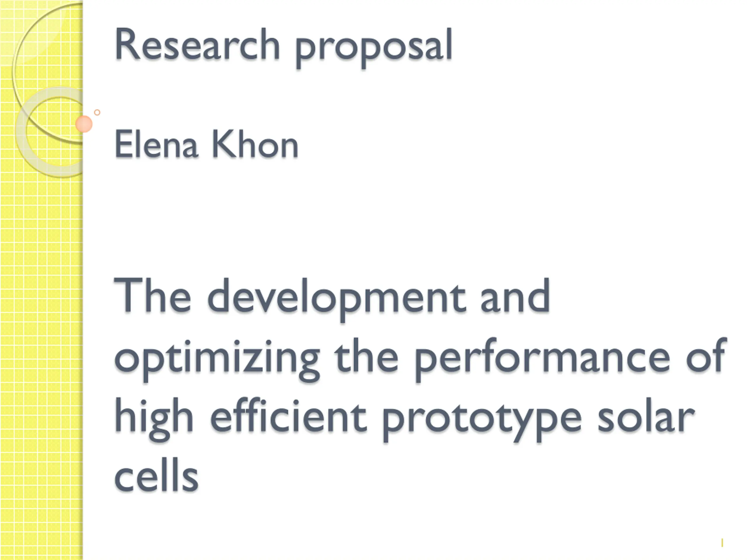Click the large thin arc circle at the sidebar top
The height and width of the screenshot is (560, 747).
click(48, 72)
